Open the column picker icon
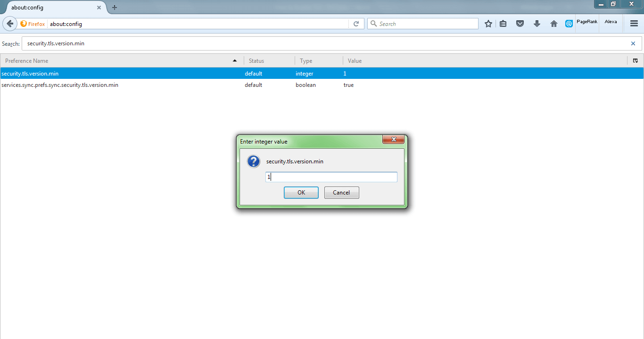This screenshot has height=339, width=644. (636, 60)
